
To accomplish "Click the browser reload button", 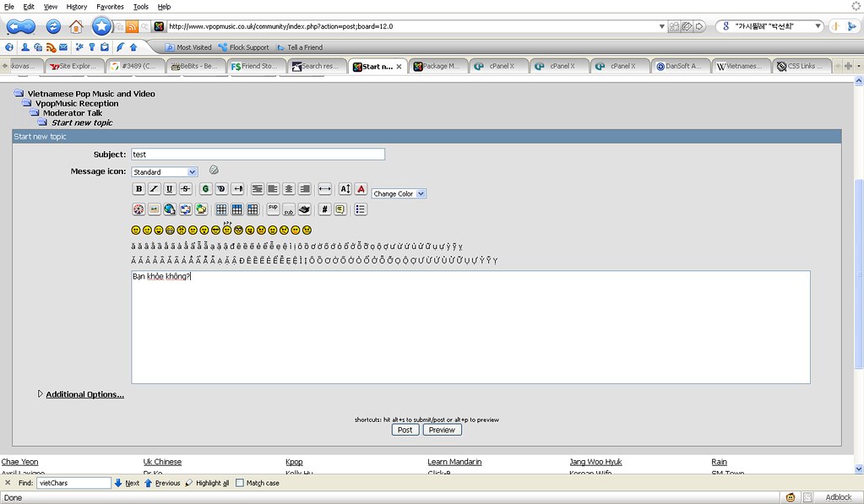I will click(x=53, y=26).
